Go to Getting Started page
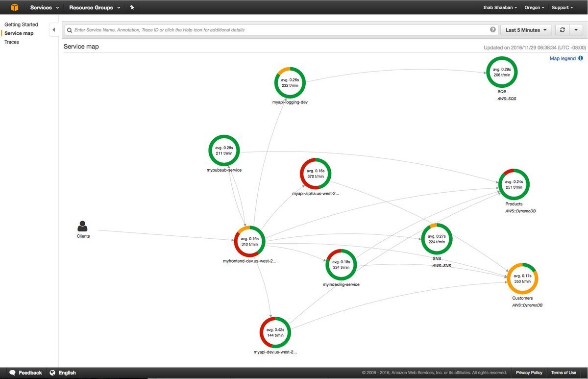This screenshot has height=379, width=588. point(21,25)
